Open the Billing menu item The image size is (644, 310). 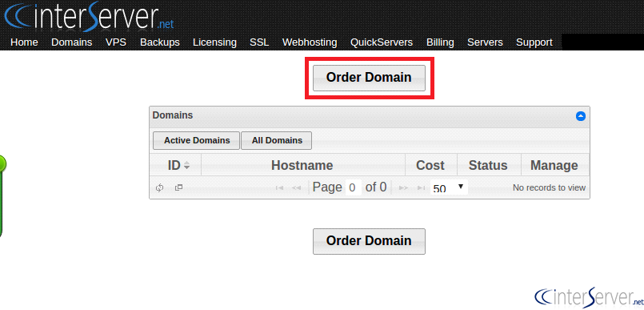pyautogui.click(x=440, y=42)
